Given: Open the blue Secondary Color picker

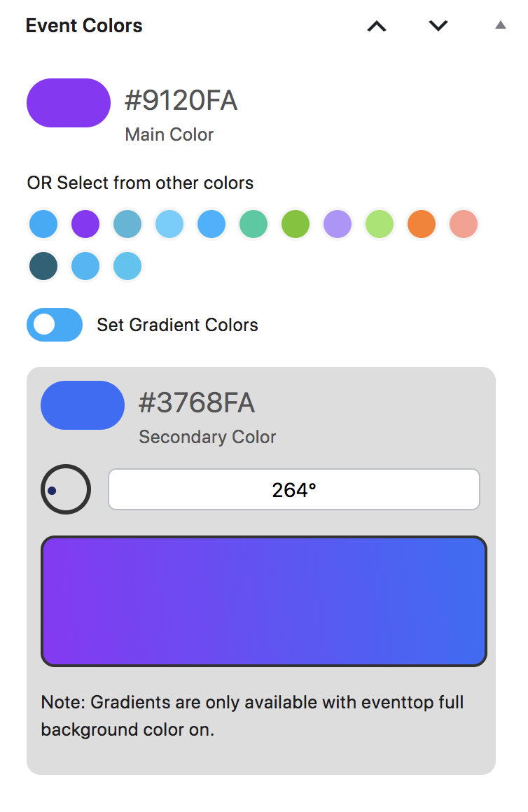Looking at the screenshot, I should [83, 405].
